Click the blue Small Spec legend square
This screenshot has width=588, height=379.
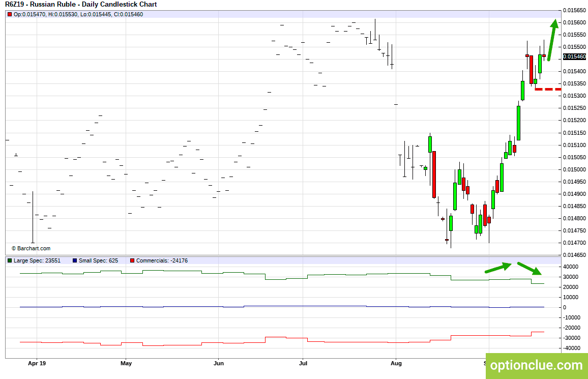(75, 260)
